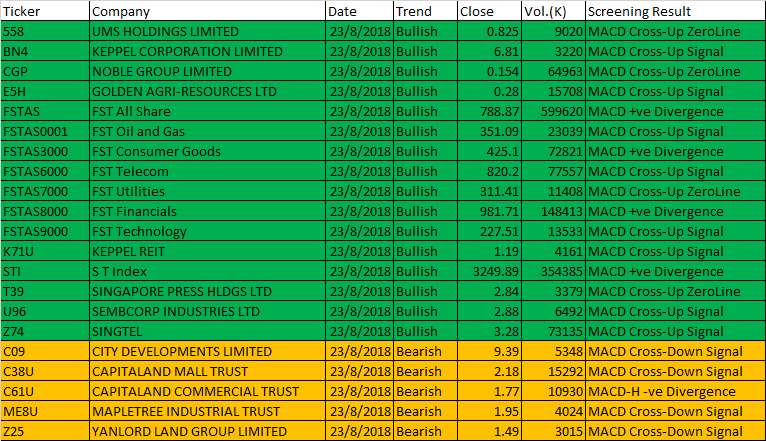The width and height of the screenshot is (766, 441).
Task: Select volume value 599620
Action: (x=553, y=111)
